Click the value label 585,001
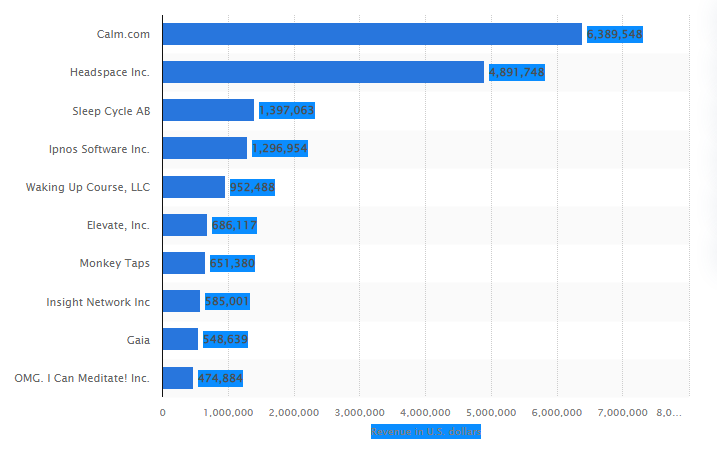 (227, 301)
